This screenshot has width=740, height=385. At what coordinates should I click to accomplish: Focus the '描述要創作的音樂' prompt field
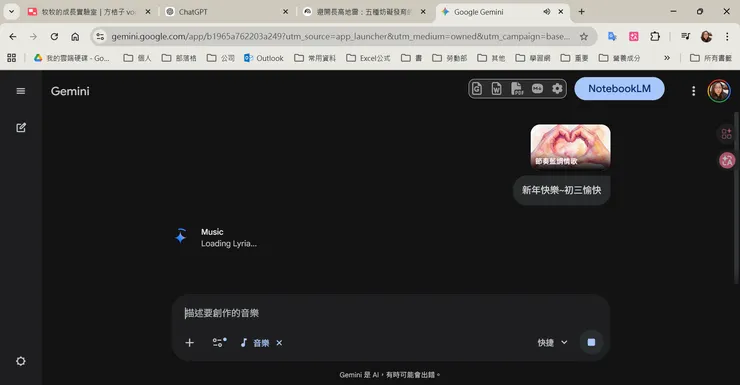(391, 313)
